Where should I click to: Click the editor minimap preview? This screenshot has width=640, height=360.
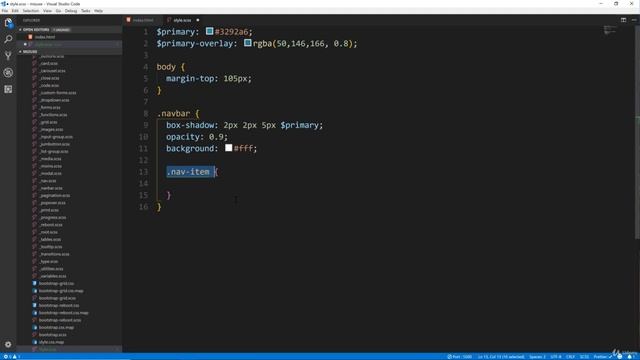click(x=610, y=30)
